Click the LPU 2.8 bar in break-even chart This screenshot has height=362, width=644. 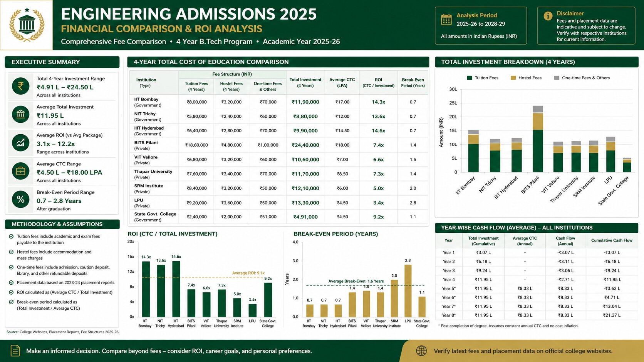point(408,291)
